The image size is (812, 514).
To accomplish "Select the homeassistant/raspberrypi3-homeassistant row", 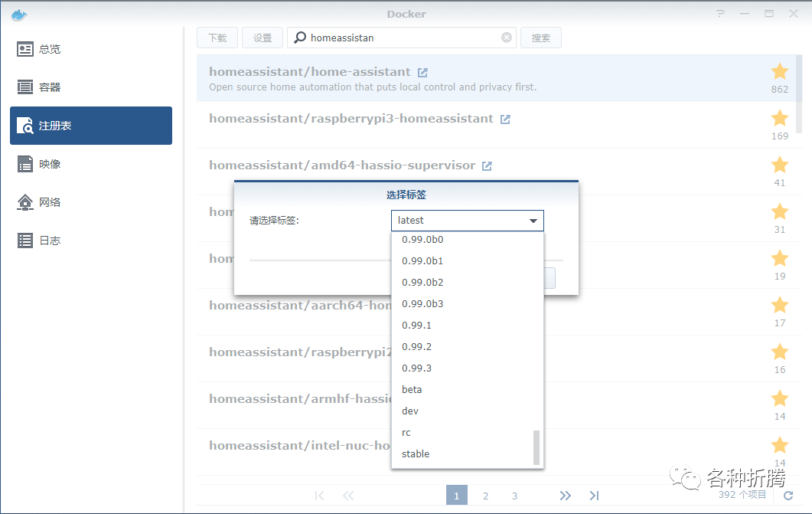I will [496, 125].
